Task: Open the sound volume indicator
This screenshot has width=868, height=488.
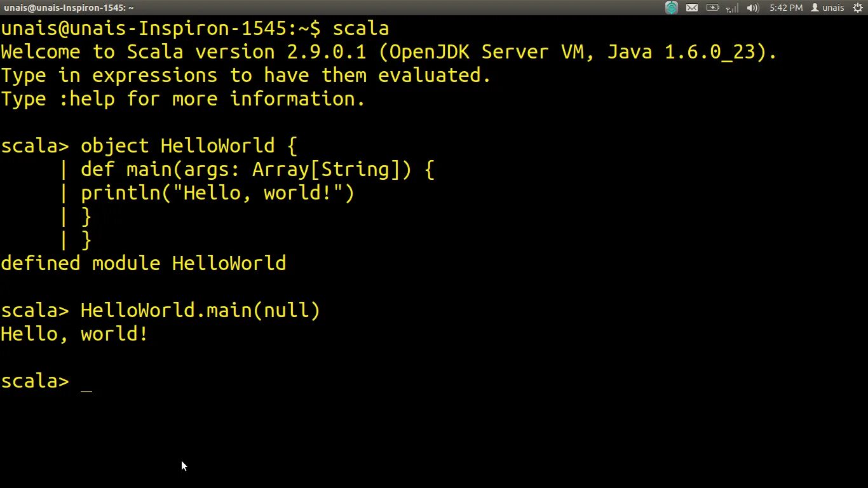Action: (x=752, y=8)
